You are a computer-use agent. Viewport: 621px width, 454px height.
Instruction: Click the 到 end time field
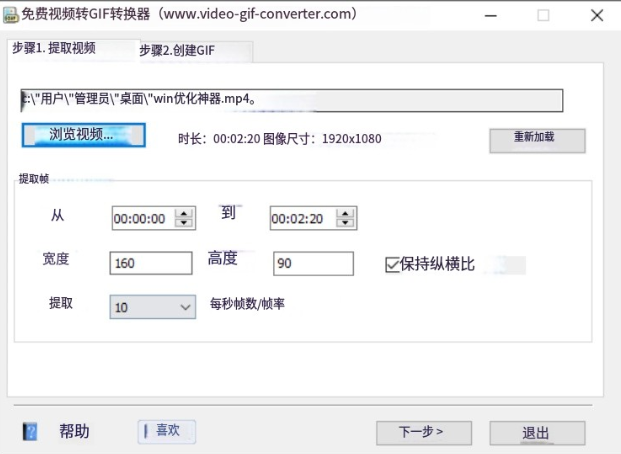tap(302, 219)
